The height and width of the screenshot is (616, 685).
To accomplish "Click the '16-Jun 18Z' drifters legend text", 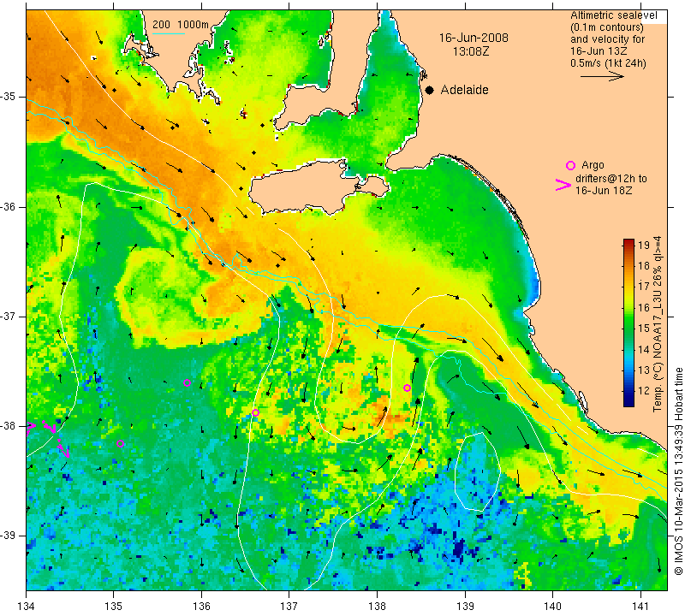I will point(604,190).
